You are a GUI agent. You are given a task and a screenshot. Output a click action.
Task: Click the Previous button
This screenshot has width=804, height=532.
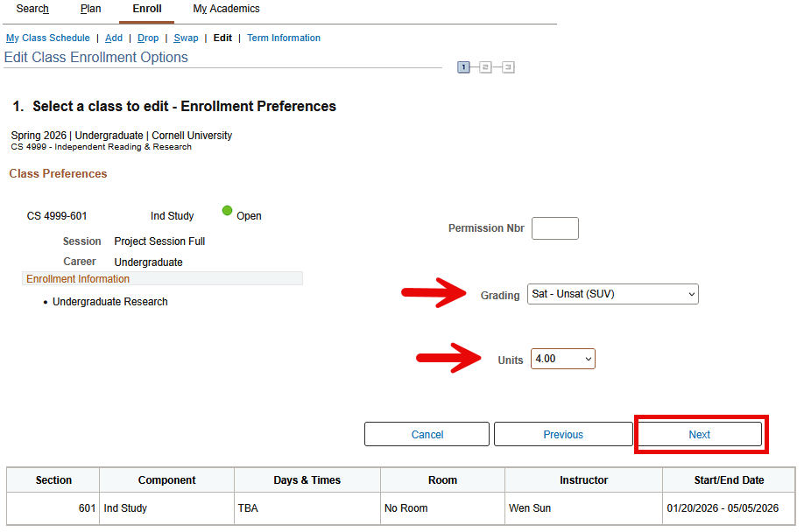[x=563, y=434]
